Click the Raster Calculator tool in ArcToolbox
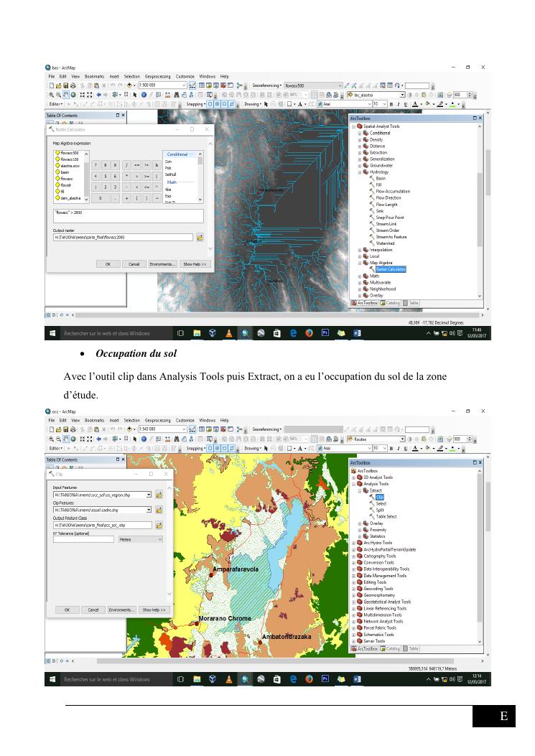 pyautogui.click(x=391, y=269)
